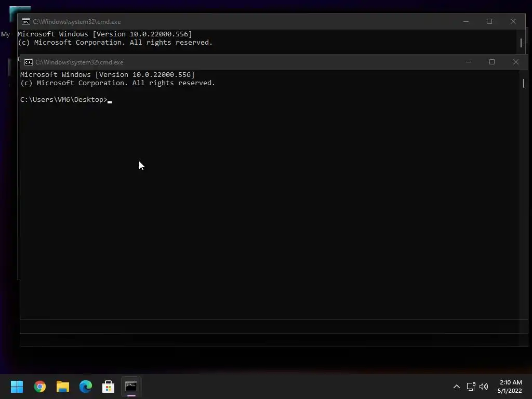
Task: Maximize the front cmd.exe window
Action: (x=492, y=62)
